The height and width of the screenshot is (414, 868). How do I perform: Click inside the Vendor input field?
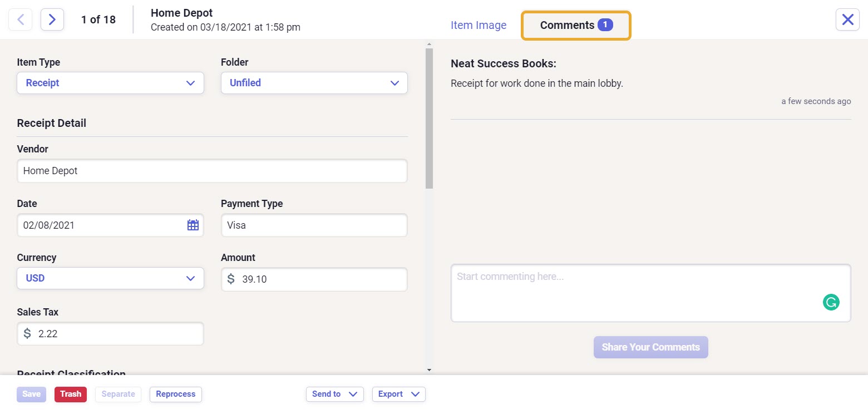pyautogui.click(x=211, y=171)
